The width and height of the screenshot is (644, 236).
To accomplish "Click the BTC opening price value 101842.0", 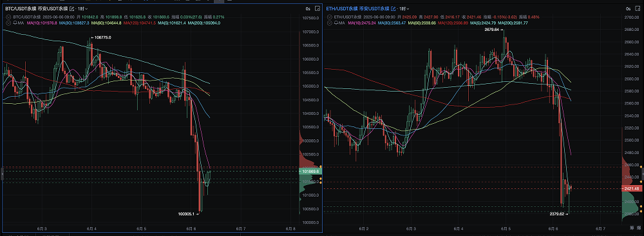I will point(90,17).
